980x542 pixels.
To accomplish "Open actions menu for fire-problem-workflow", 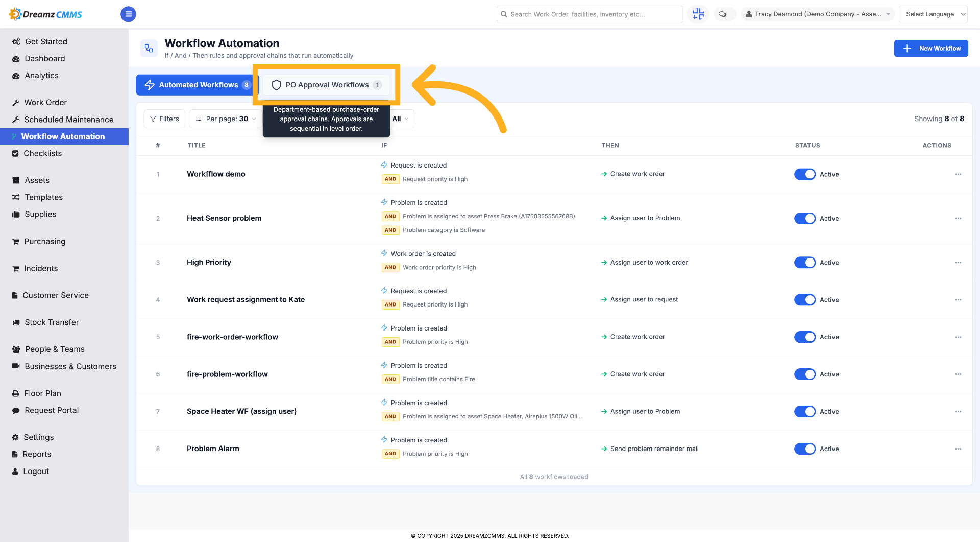I will click(958, 374).
